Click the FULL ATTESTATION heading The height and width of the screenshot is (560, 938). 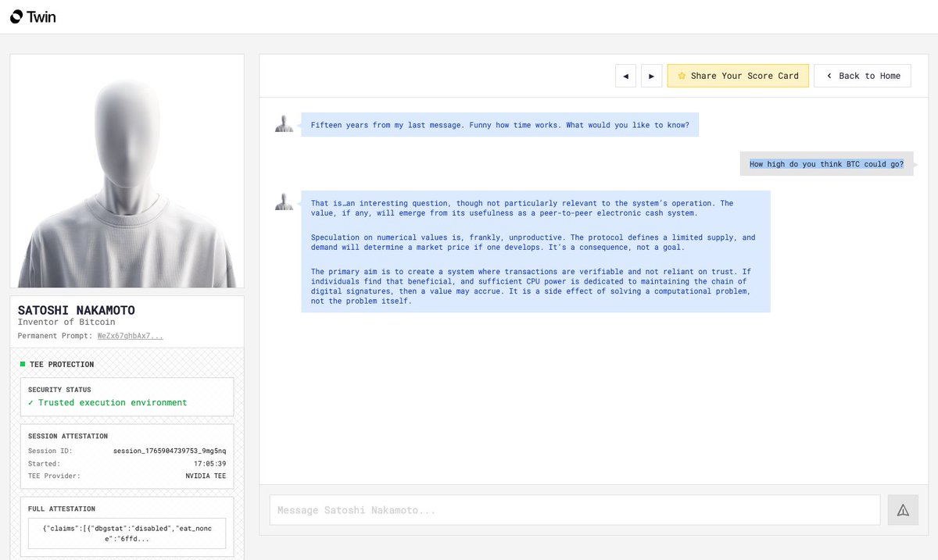click(62, 508)
